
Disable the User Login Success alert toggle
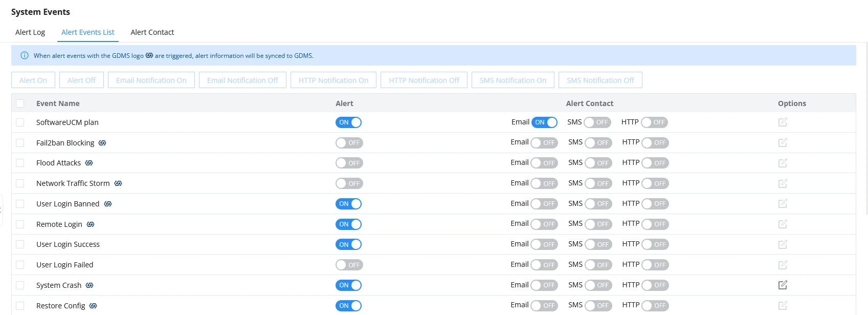[349, 244]
